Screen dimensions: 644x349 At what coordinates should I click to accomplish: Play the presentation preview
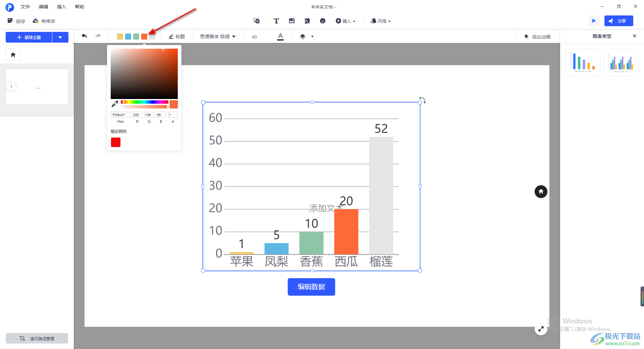(594, 21)
